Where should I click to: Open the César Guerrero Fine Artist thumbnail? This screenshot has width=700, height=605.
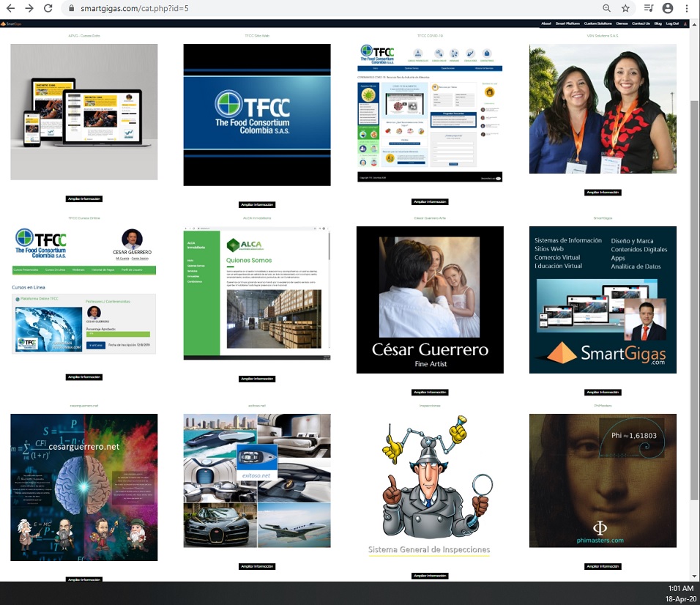tap(430, 300)
